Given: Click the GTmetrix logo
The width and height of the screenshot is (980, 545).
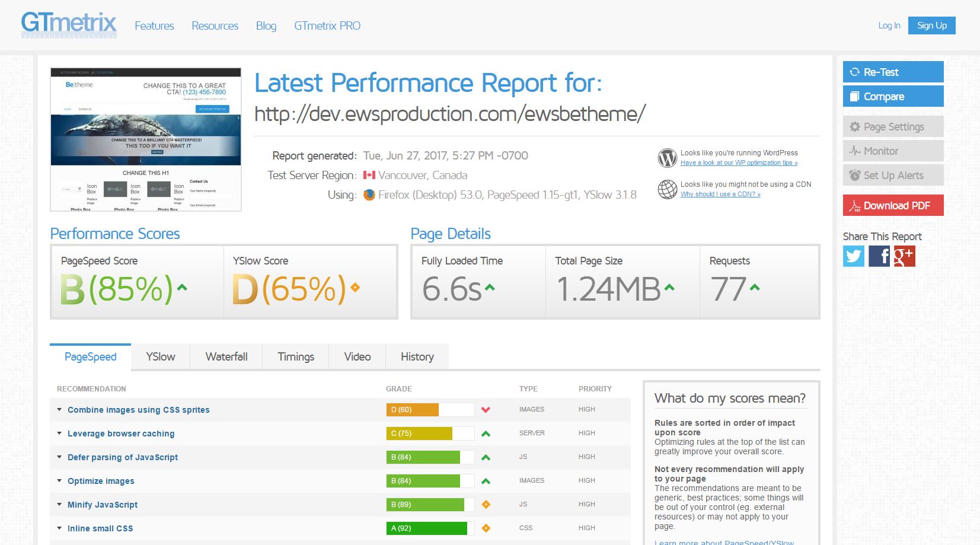Looking at the screenshot, I should 69,24.
